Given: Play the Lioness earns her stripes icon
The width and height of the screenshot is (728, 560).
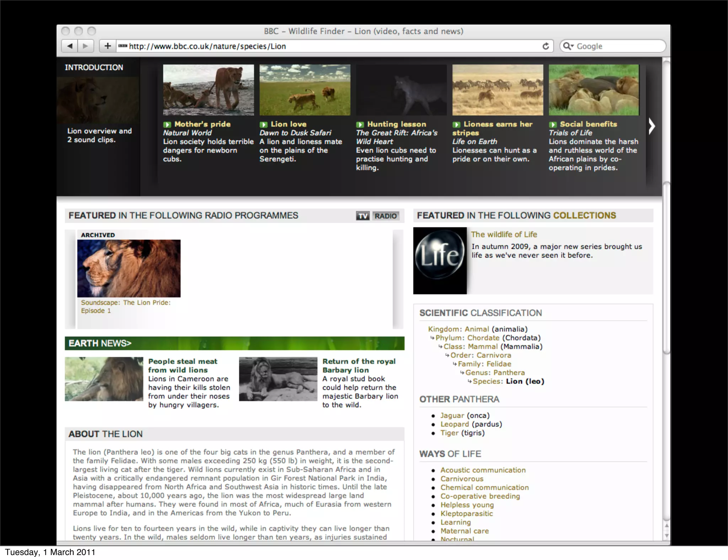Looking at the screenshot, I should (456, 124).
